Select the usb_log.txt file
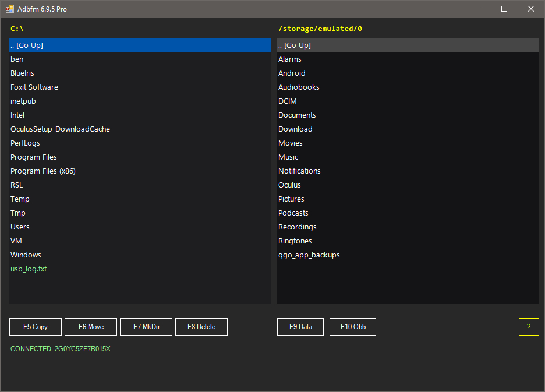Screen dimensions: 545x392 tap(140, 269)
